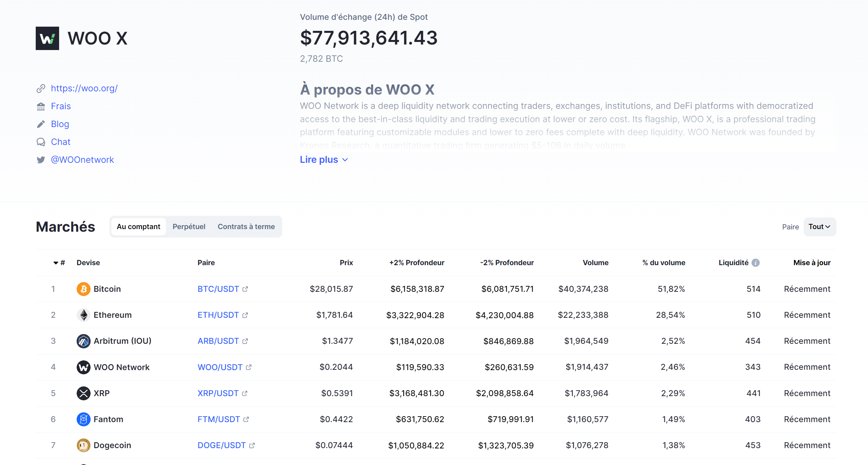Viewport: 868px width, 465px height.
Task: Click the Liquidité info icon
Action: pyautogui.click(x=756, y=263)
